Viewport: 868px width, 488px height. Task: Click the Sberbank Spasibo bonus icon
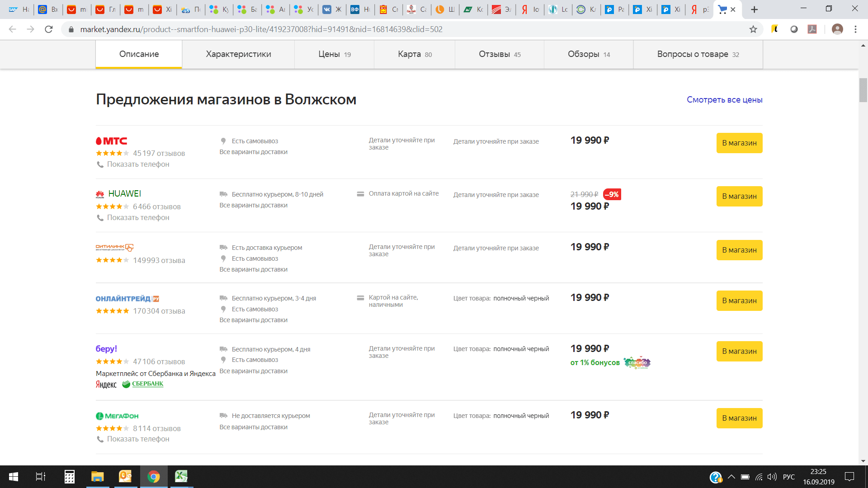[637, 362]
